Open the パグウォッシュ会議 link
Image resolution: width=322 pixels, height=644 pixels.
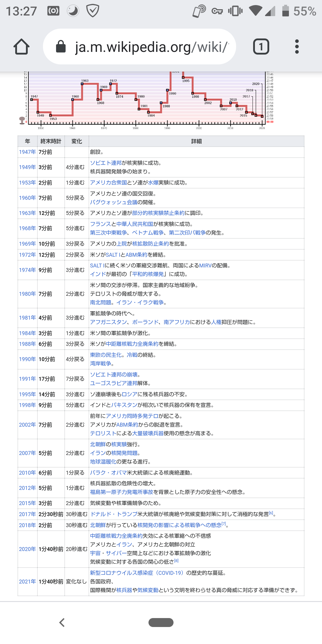[114, 202]
